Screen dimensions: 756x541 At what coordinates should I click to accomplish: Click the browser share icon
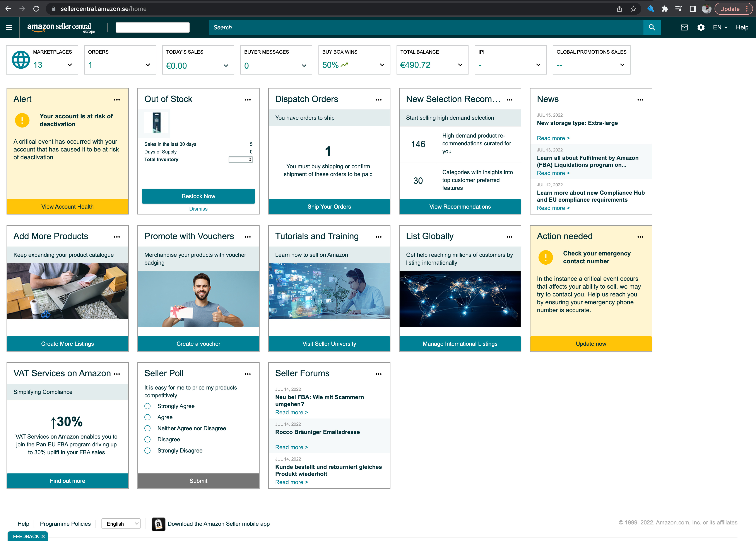[619, 9]
